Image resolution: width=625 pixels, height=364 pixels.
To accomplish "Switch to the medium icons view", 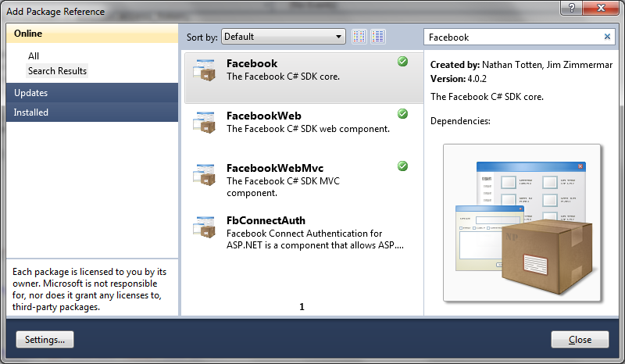I will [359, 37].
